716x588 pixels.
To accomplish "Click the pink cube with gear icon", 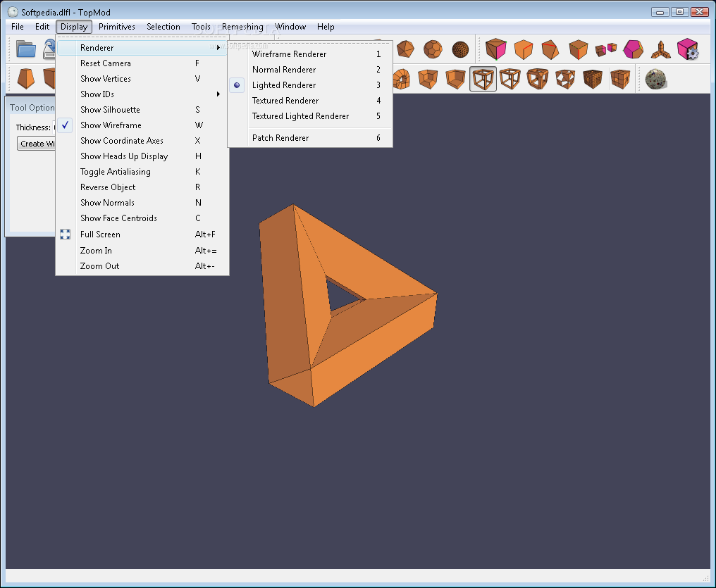I will pos(687,49).
